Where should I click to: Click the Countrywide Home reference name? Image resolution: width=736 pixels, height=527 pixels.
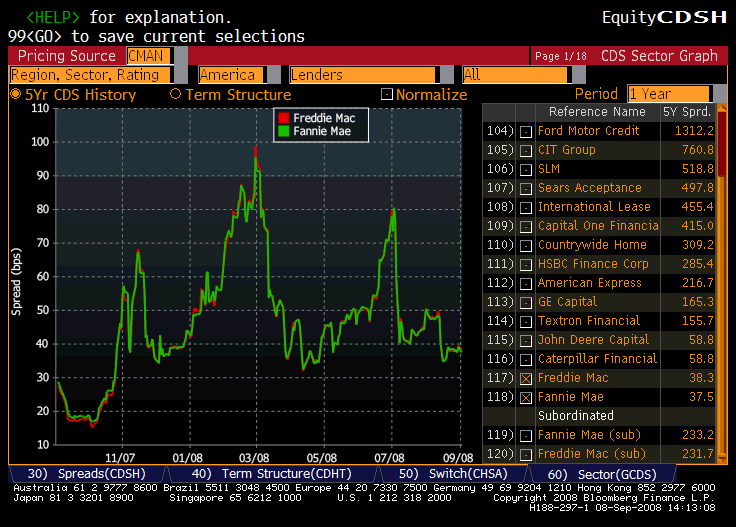tap(592, 245)
